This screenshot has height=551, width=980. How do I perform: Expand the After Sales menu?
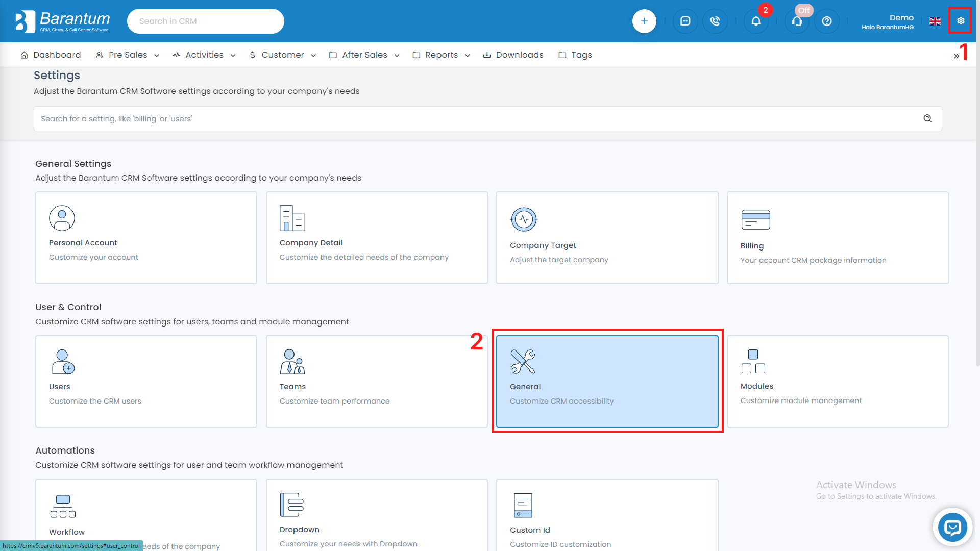pos(364,55)
